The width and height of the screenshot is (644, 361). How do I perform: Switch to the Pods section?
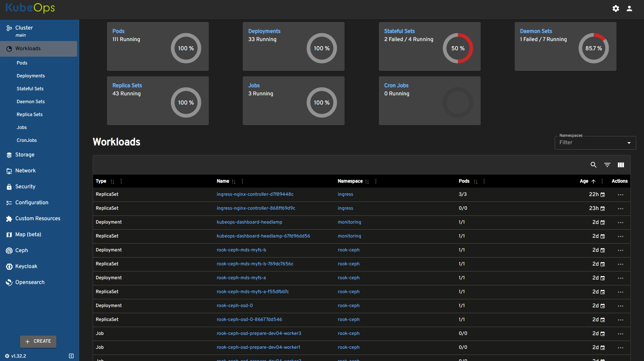(22, 63)
